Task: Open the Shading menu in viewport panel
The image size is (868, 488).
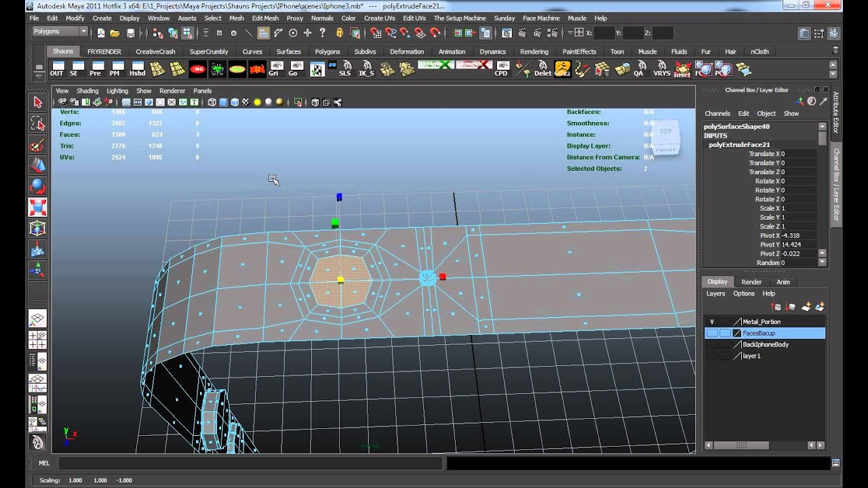Action: (87, 91)
